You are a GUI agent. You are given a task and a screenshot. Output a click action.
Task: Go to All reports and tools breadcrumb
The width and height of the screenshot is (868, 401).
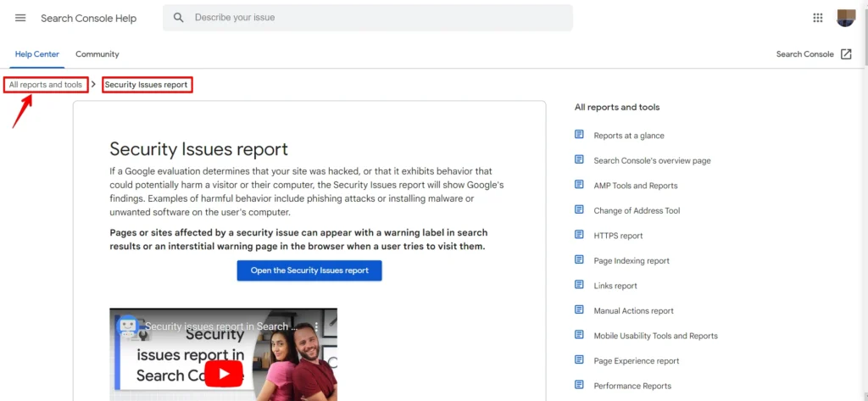click(x=46, y=85)
